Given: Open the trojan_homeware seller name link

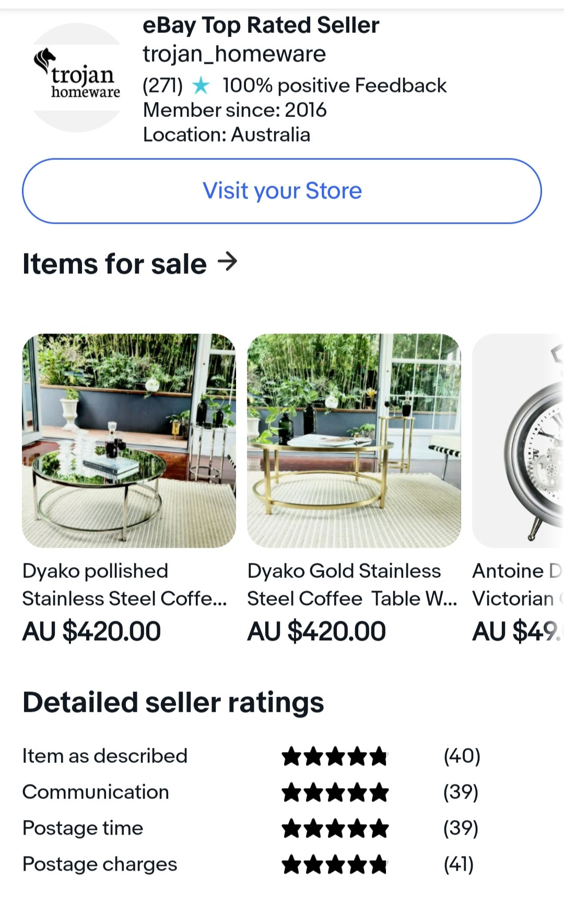Looking at the screenshot, I should pos(234,54).
